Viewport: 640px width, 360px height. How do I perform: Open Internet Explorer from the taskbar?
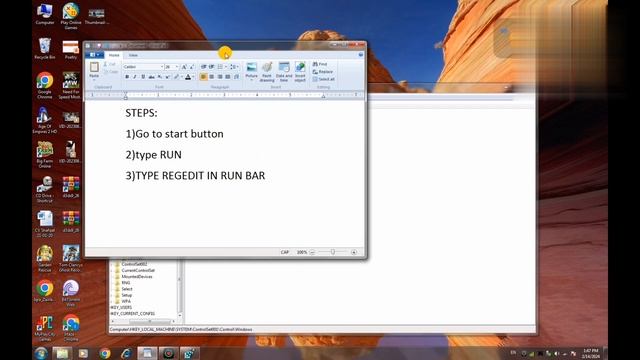[126, 353]
